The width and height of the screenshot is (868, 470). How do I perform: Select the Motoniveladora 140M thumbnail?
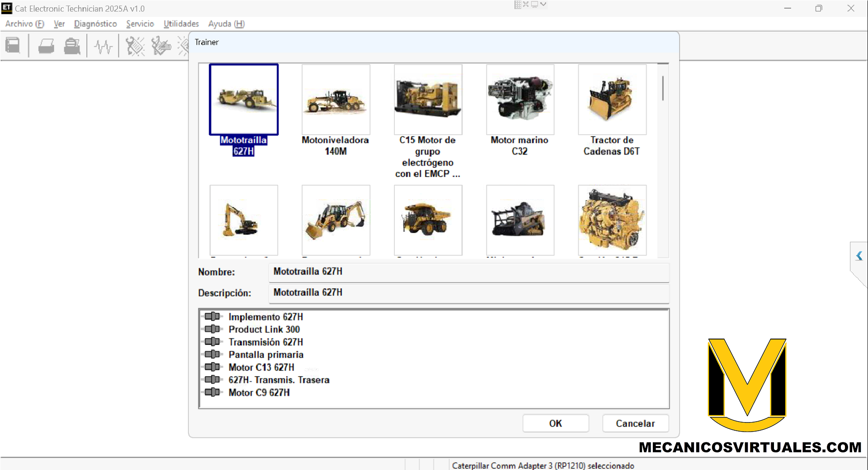[335, 100]
